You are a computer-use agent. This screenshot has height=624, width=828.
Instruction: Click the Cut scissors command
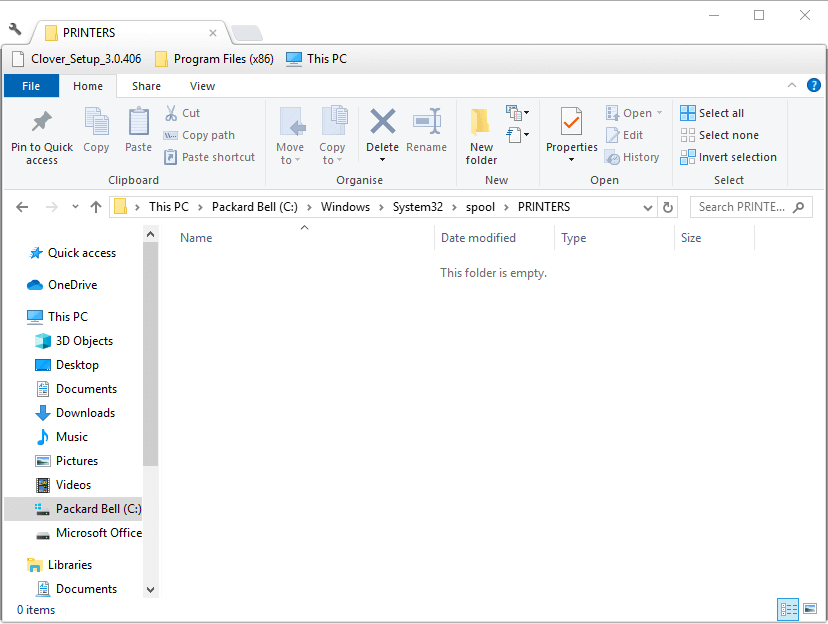click(183, 113)
